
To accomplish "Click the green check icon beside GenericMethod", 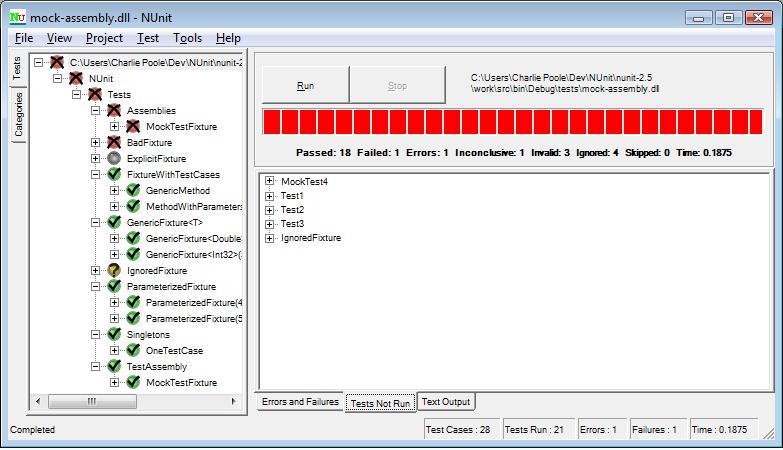I will coord(133,190).
